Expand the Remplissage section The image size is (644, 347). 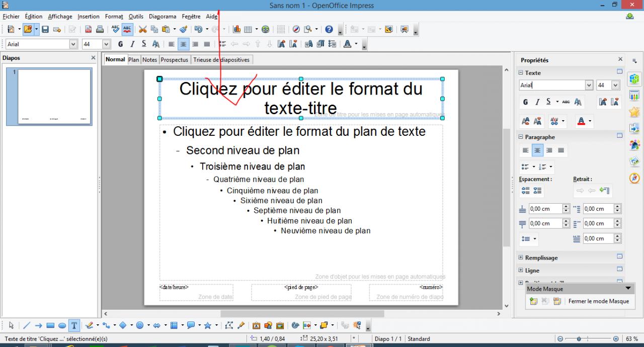521,257
